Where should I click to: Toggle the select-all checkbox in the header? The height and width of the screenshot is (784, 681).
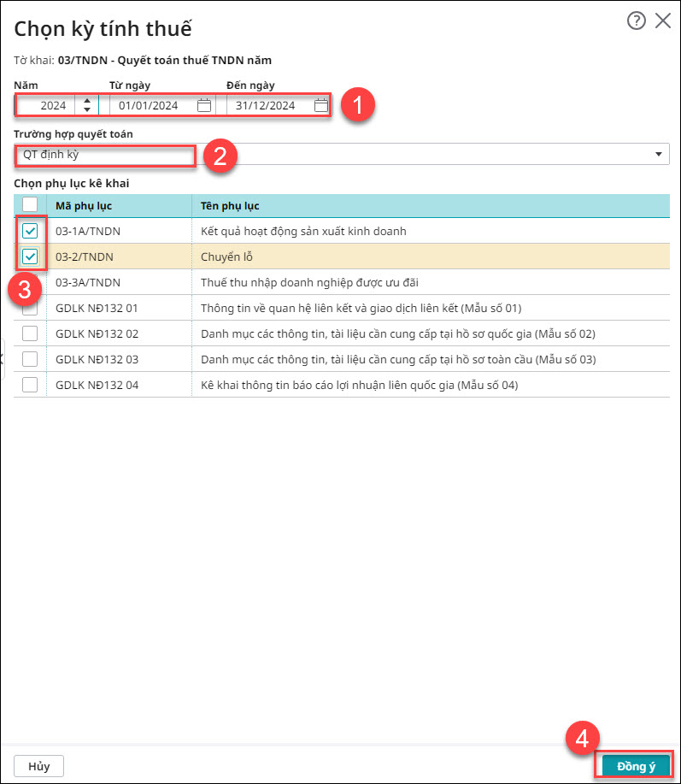tap(30, 204)
